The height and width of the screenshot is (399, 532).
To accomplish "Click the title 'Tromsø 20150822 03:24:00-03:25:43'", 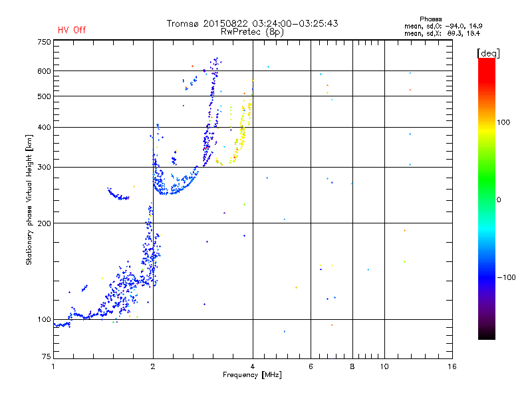I will pyautogui.click(x=252, y=23).
